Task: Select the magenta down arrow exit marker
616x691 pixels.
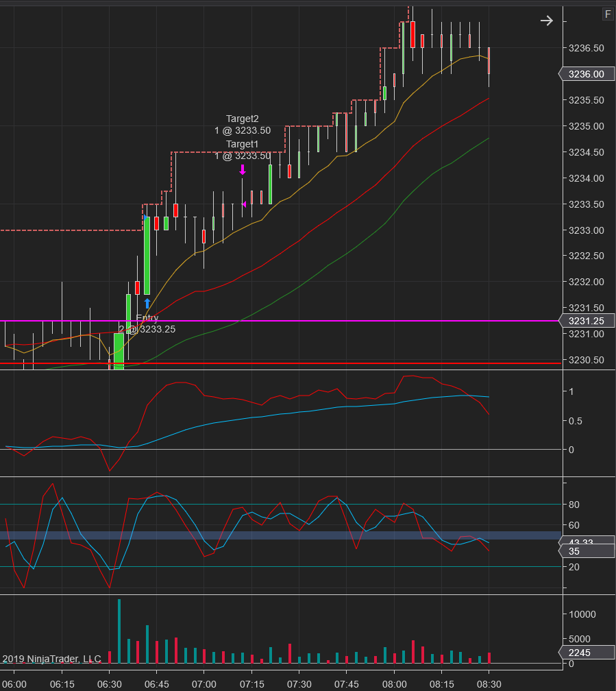Action: pos(243,170)
